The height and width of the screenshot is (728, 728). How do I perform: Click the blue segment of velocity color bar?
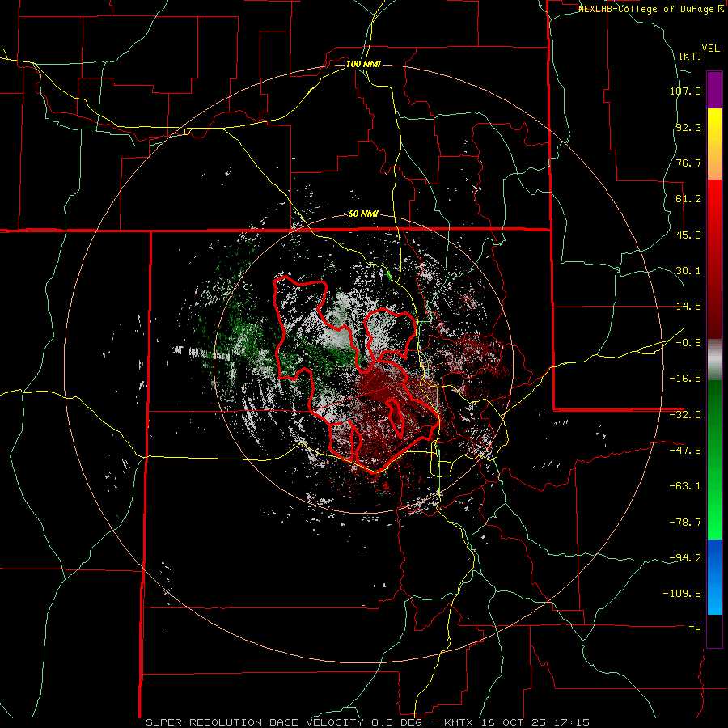714,577
